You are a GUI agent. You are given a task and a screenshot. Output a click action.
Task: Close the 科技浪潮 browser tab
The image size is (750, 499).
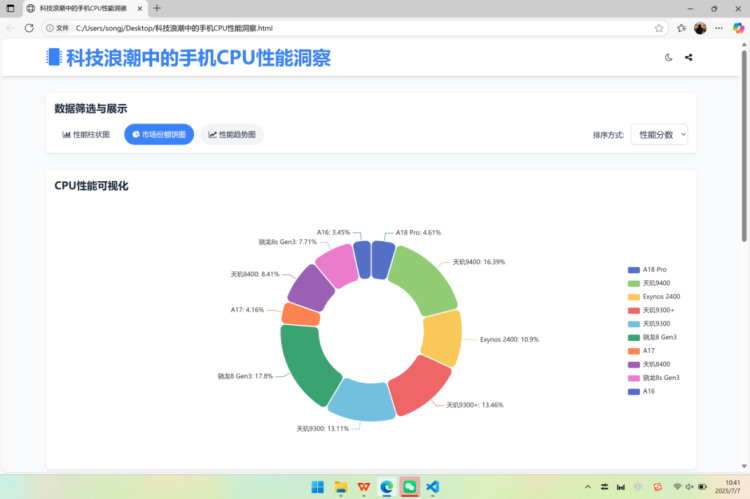(140, 8)
